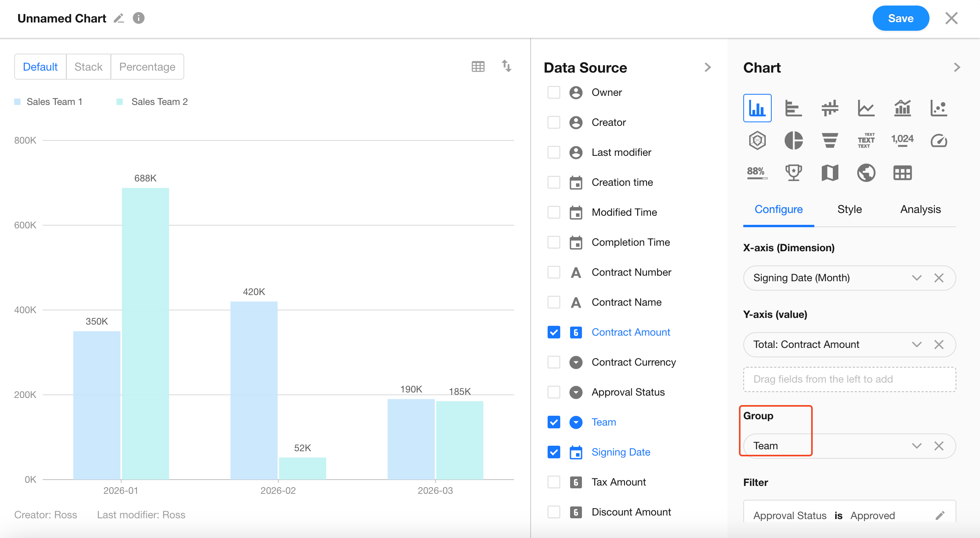Select the line chart type icon
Screen dimensions: 980x538
(x=866, y=108)
